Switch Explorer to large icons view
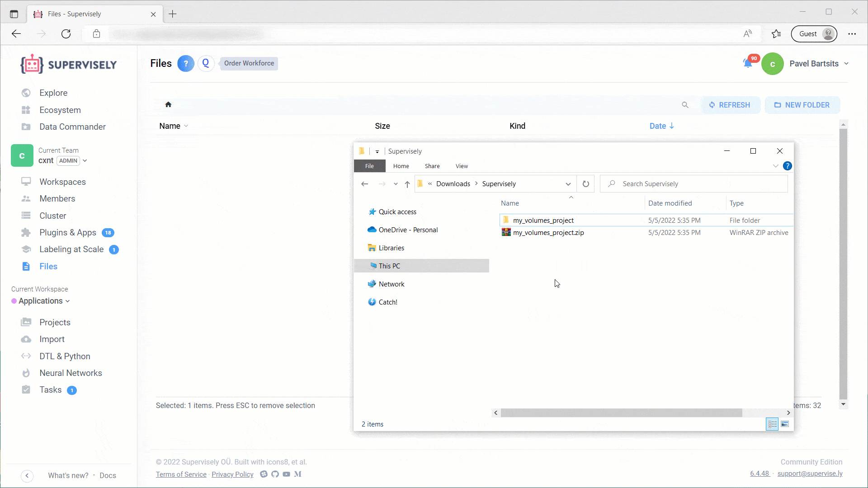This screenshot has width=868, height=488. coord(785,424)
